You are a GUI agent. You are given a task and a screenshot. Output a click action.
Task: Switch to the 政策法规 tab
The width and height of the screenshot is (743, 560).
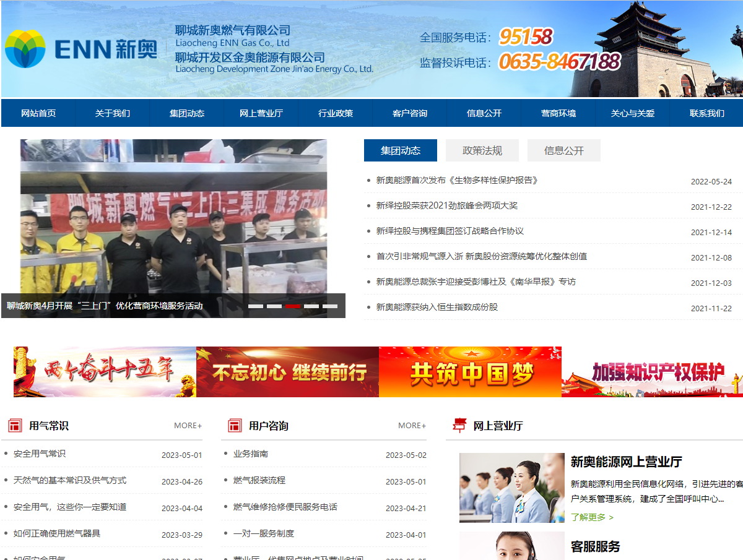pos(482,150)
